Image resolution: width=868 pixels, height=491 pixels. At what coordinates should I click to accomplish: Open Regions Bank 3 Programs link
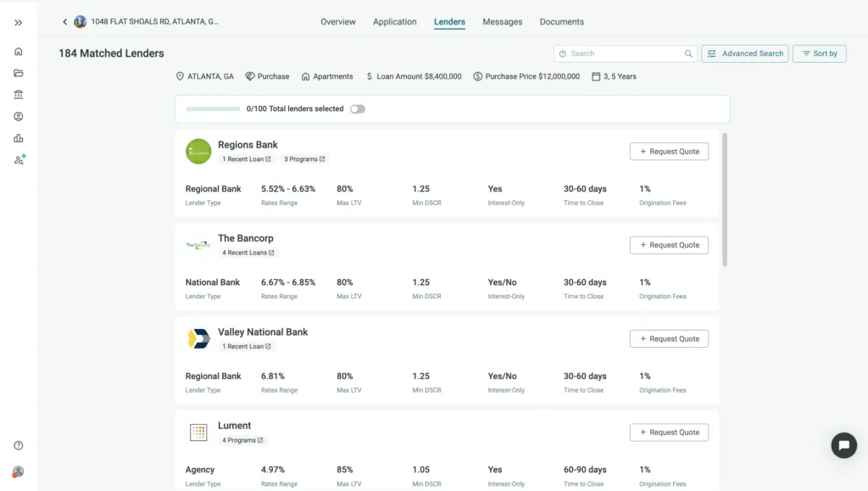[304, 159]
